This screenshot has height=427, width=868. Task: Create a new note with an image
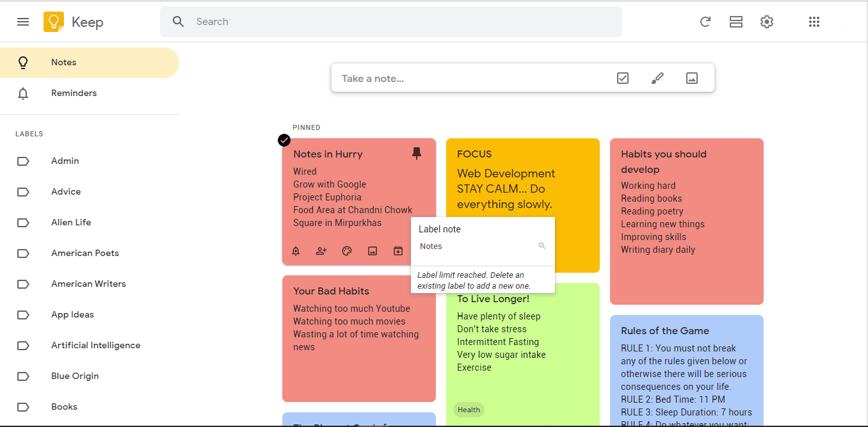point(691,77)
